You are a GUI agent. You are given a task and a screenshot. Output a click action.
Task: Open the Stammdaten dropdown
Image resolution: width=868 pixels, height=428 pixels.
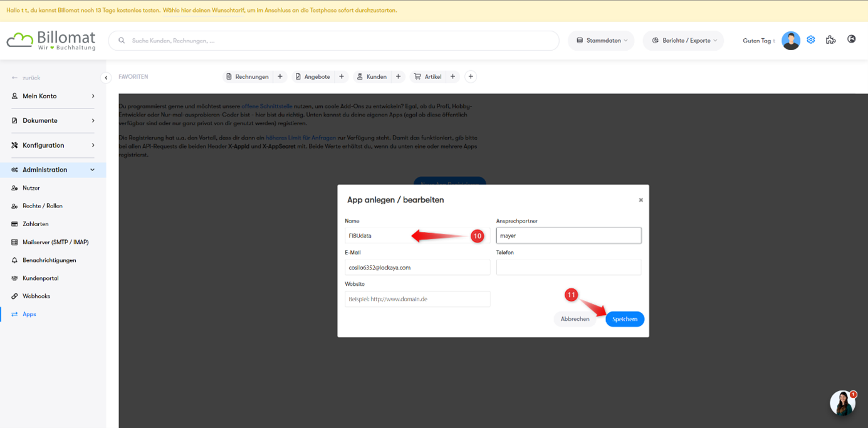click(x=601, y=41)
